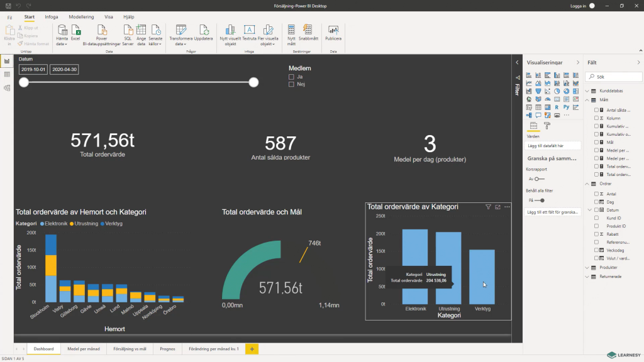Select the Python visual

pos(567,107)
